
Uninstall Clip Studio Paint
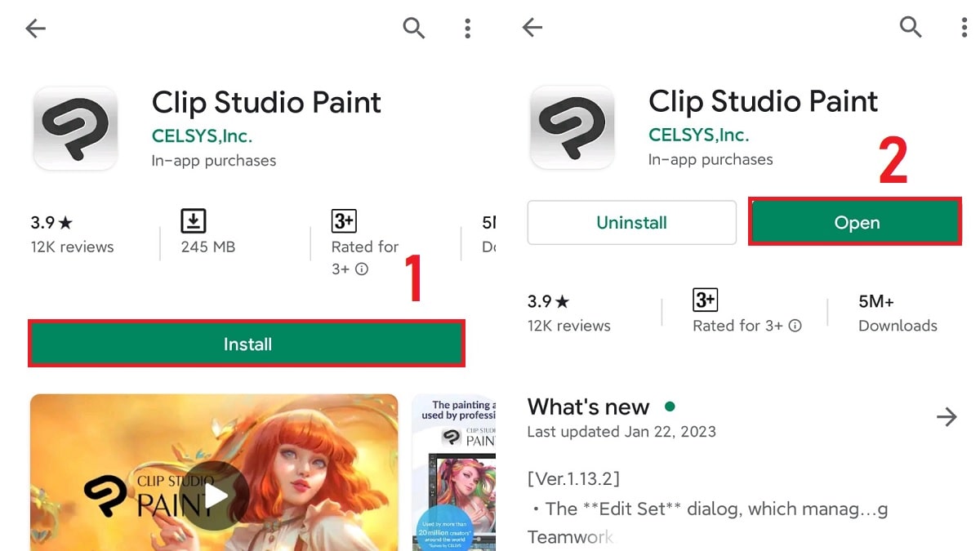point(631,222)
